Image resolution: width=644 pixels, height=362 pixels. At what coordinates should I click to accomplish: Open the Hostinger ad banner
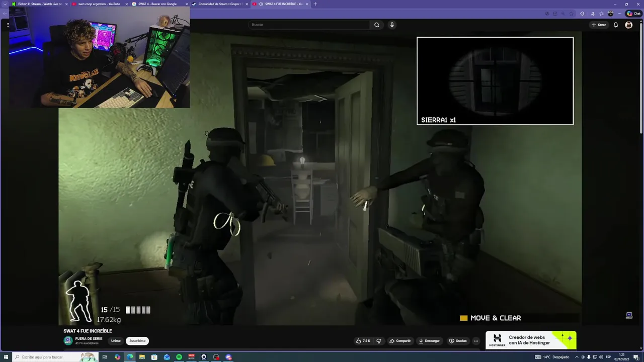[531, 340]
